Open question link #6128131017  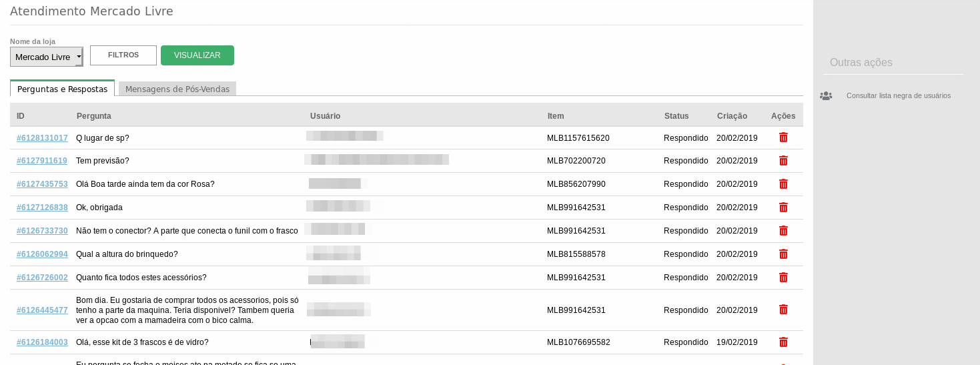pyautogui.click(x=42, y=138)
